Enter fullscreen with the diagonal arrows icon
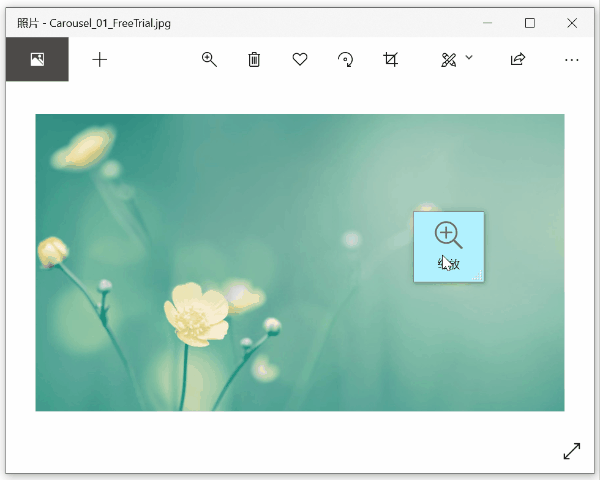600x480 pixels. pos(572,451)
